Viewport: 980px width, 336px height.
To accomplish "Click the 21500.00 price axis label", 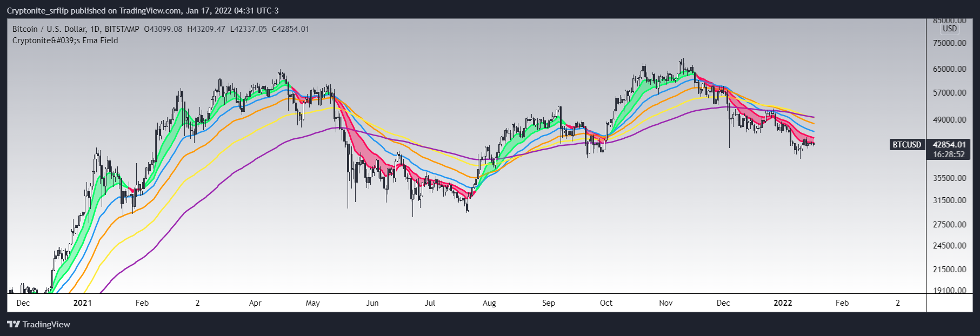I will 950,269.
